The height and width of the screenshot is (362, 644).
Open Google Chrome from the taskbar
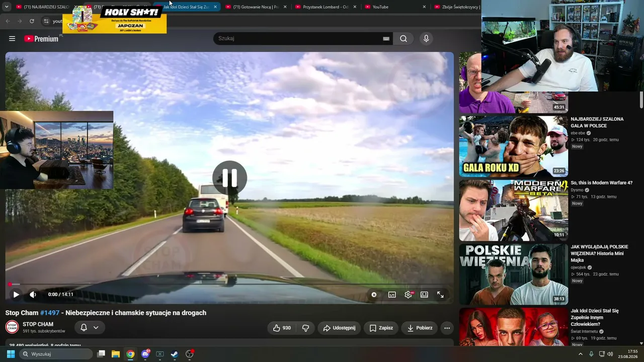130,354
